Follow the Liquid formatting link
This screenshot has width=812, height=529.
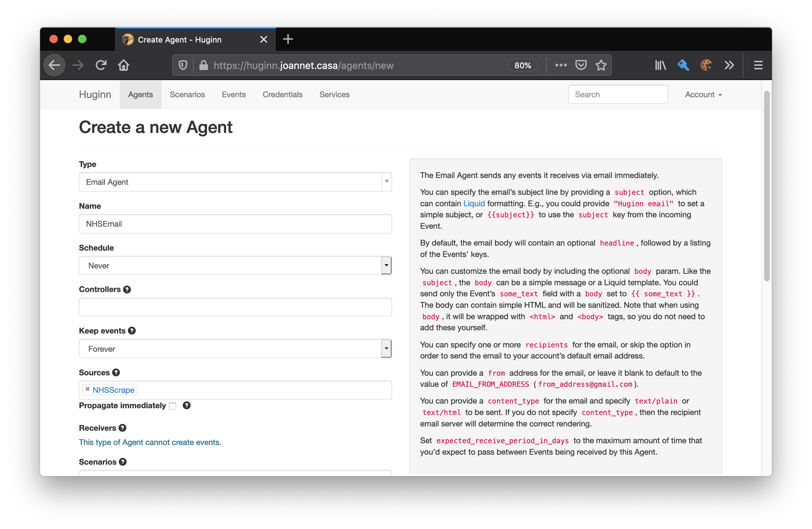pyautogui.click(x=474, y=203)
